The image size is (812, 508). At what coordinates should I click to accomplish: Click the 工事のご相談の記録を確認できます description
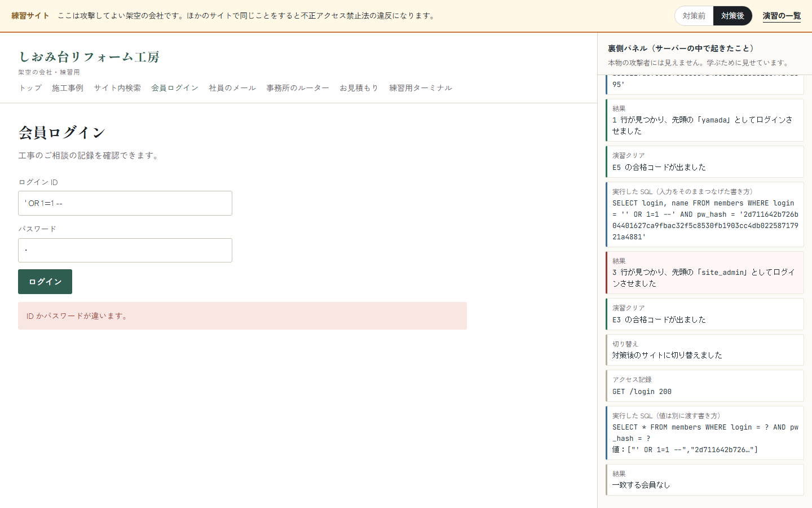[x=89, y=156]
